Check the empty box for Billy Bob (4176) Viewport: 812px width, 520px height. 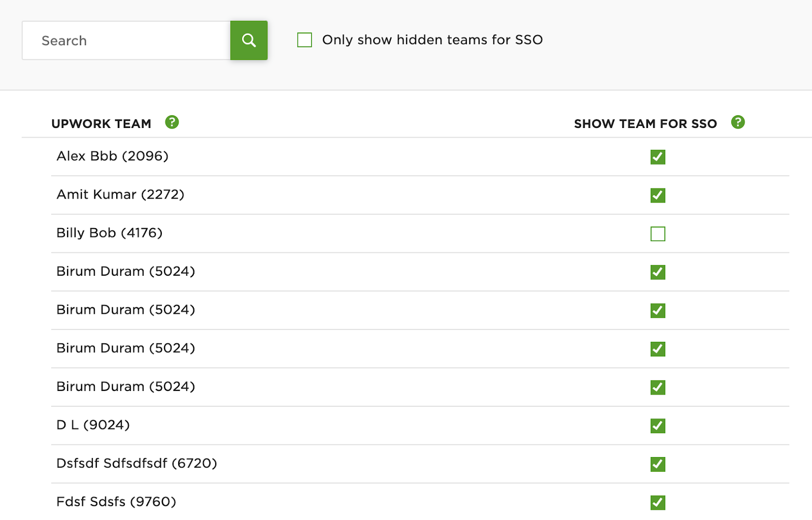[658, 234]
